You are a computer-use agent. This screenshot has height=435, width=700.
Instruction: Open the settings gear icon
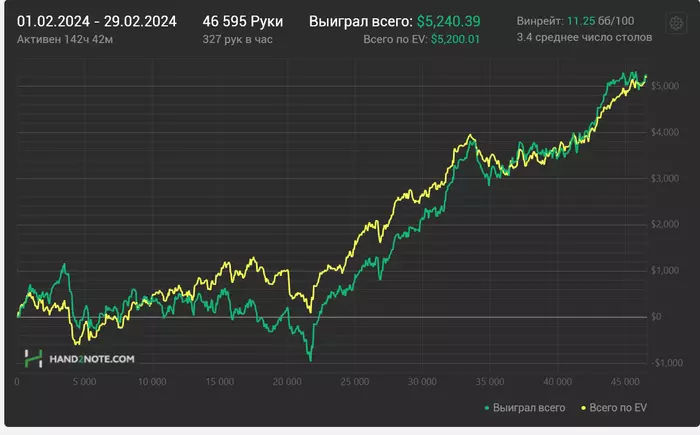(x=676, y=23)
